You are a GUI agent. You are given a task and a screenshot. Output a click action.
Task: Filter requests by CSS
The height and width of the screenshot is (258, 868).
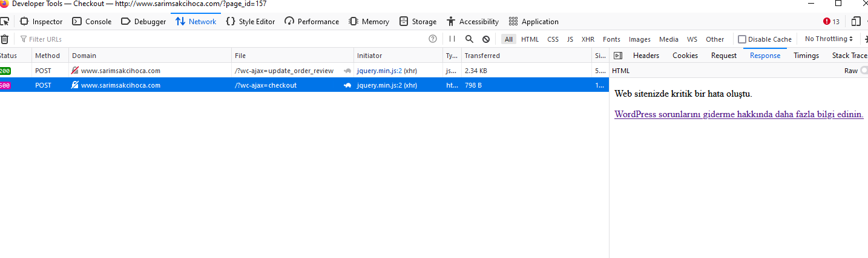[553, 39]
